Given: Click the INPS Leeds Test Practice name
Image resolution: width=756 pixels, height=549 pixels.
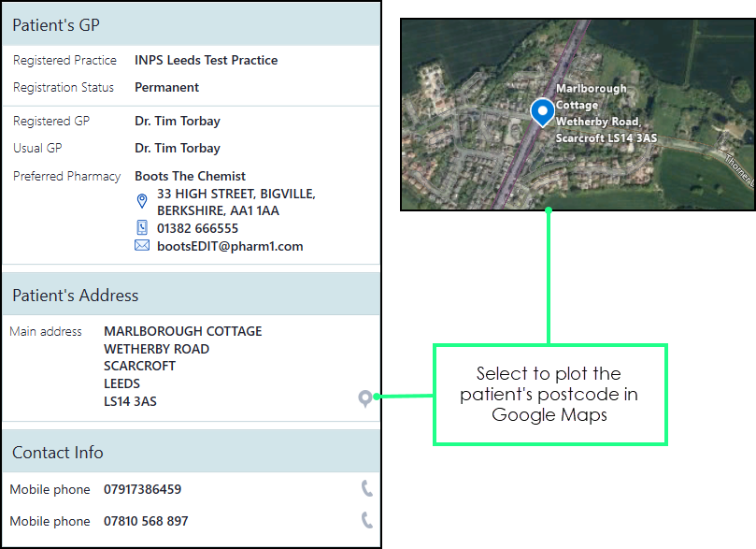Looking at the screenshot, I should click(x=206, y=60).
